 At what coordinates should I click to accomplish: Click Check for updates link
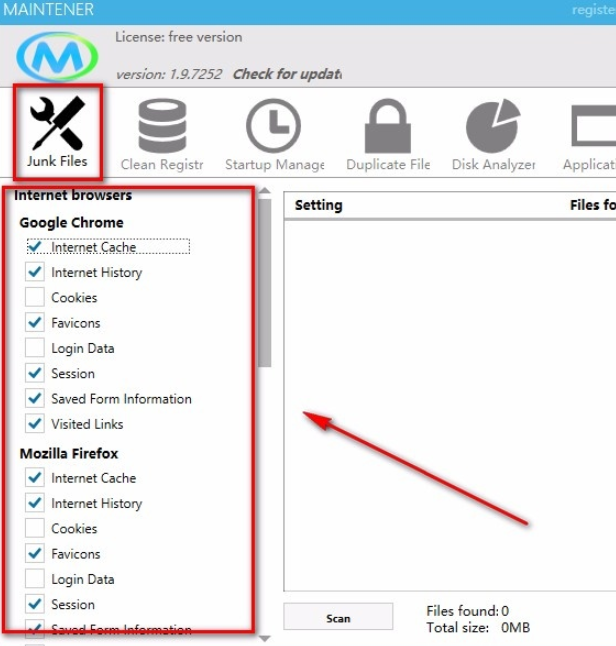pos(287,74)
